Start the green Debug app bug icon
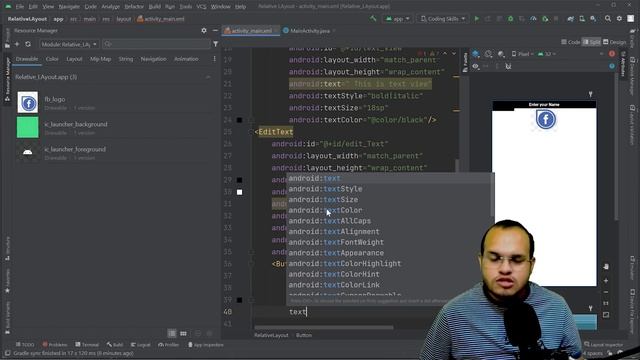 click(x=510, y=19)
